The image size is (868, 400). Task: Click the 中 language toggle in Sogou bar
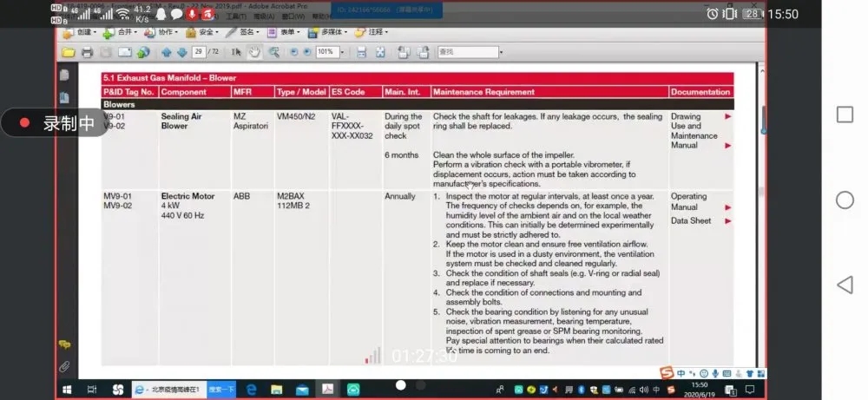[681, 373]
